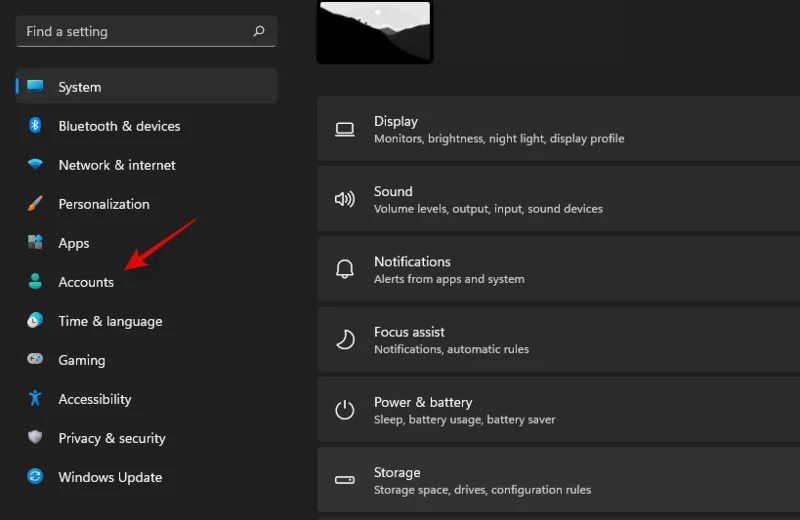Open Display settings
This screenshot has height=520, width=800.
[x=558, y=129]
